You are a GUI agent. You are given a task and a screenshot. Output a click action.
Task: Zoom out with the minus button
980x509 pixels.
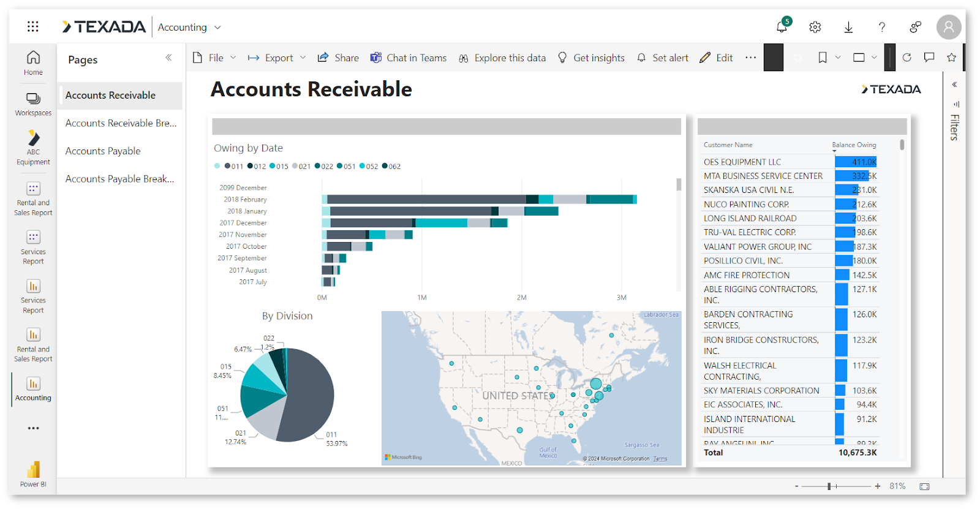click(796, 486)
